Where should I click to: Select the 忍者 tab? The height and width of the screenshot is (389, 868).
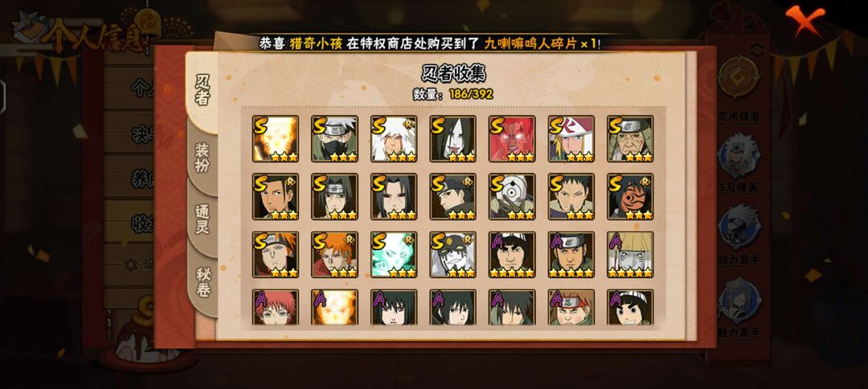click(202, 92)
